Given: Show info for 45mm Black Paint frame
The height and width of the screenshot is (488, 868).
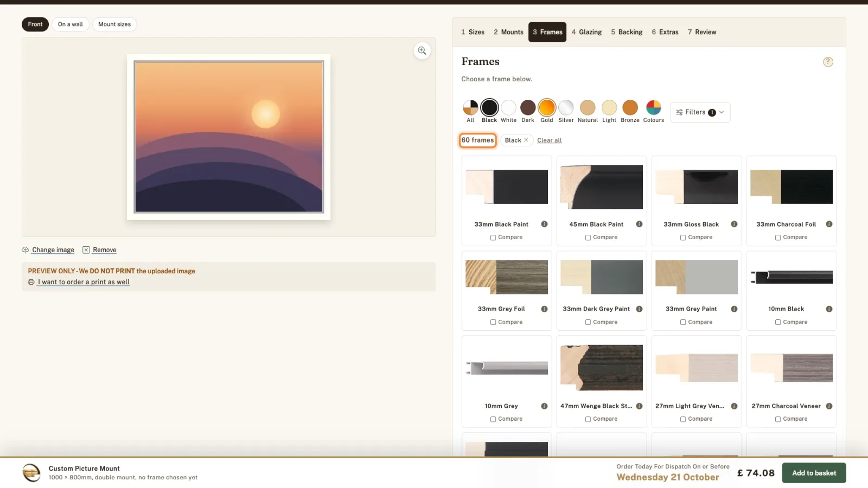Looking at the screenshot, I should pyautogui.click(x=639, y=224).
